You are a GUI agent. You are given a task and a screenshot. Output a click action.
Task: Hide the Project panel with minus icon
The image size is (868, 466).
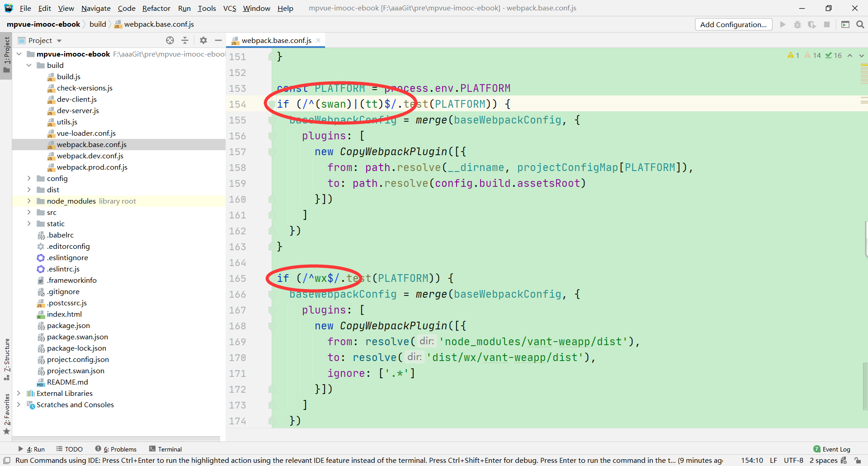[218, 40]
